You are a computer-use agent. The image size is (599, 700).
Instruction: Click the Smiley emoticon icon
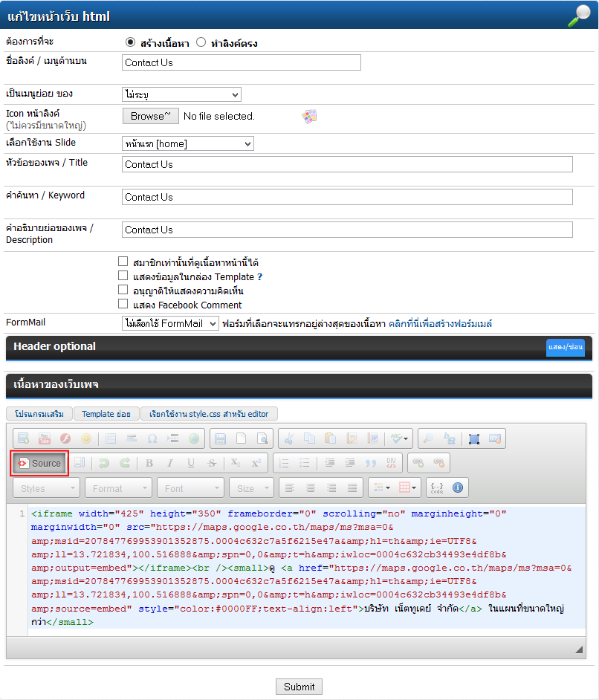click(86, 438)
